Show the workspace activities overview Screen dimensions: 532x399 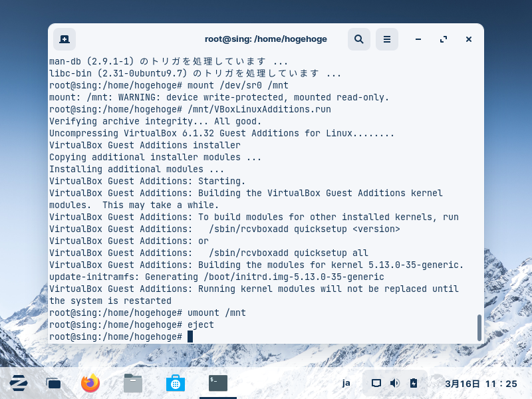click(54, 384)
